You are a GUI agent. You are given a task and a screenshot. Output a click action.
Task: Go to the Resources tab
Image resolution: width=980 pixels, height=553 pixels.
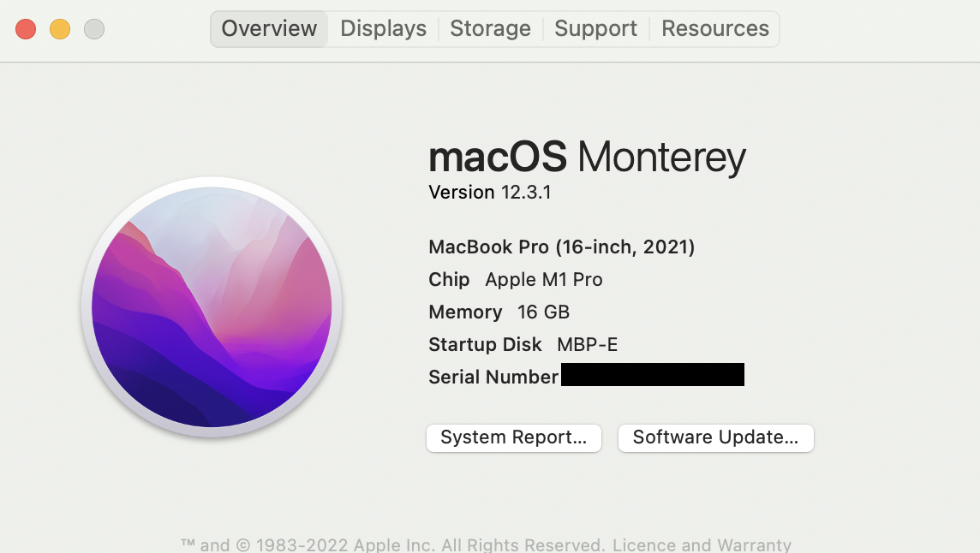[714, 29]
